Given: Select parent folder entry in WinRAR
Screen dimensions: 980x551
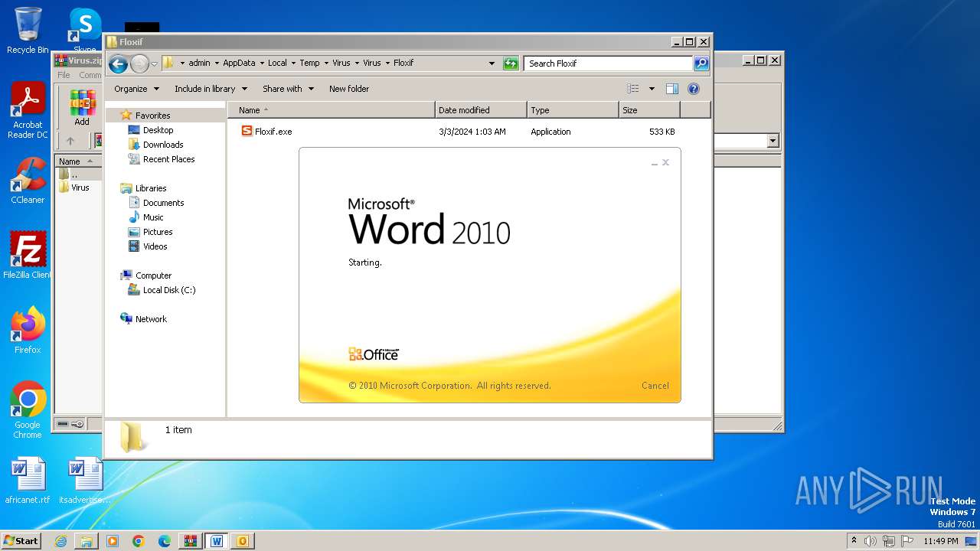Looking at the screenshot, I should pyautogui.click(x=74, y=174).
